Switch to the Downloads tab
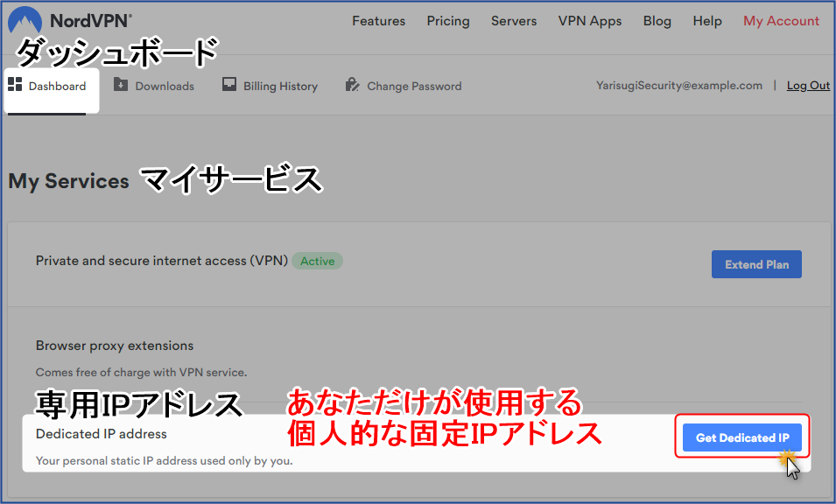Viewport: 836px width, 504px height. coord(154,86)
